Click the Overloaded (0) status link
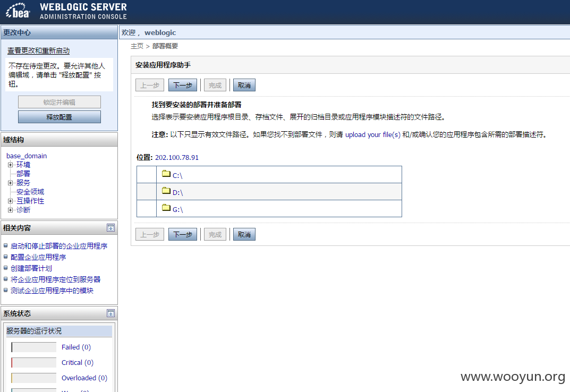This screenshot has height=392, width=570. [x=84, y=378]
